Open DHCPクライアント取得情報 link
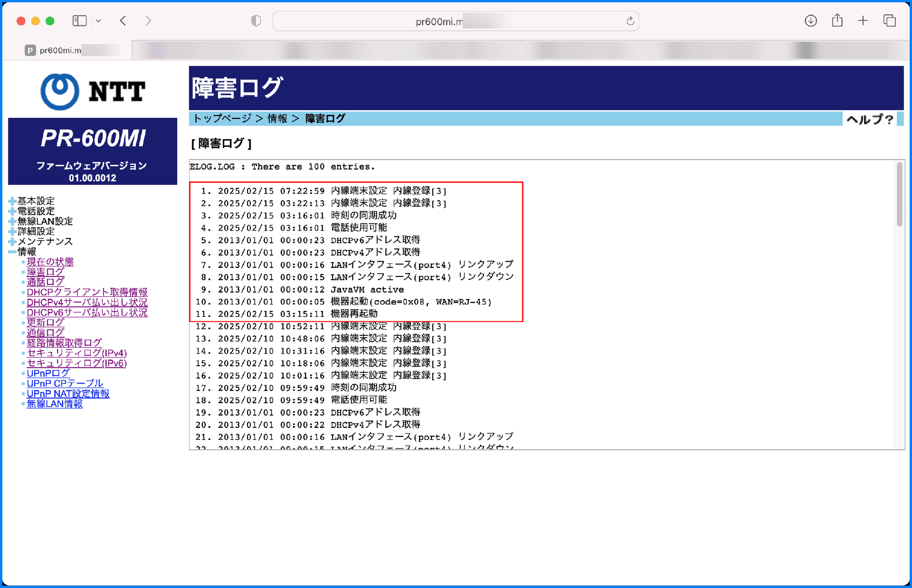Viewport: 912px width, 588px height. (87, 292)
